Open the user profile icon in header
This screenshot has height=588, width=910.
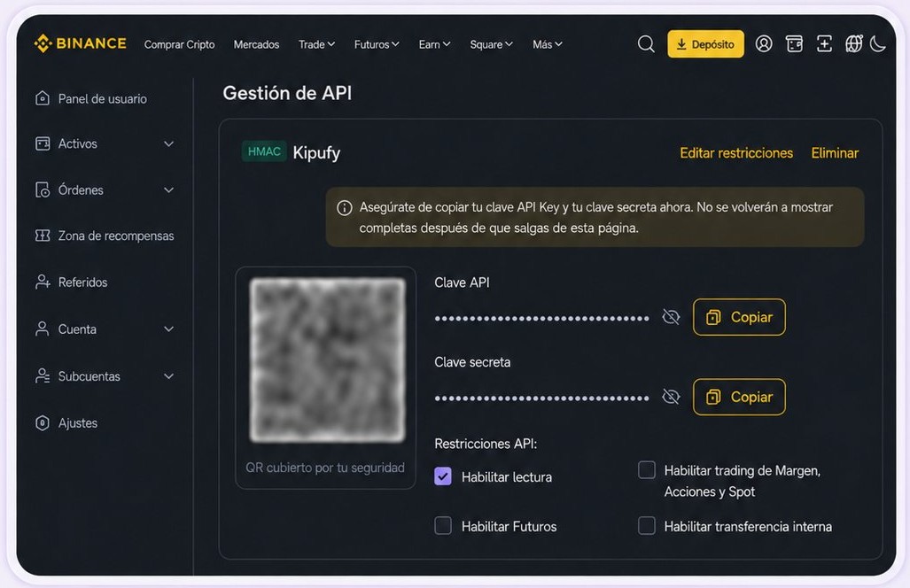(764, 44)
